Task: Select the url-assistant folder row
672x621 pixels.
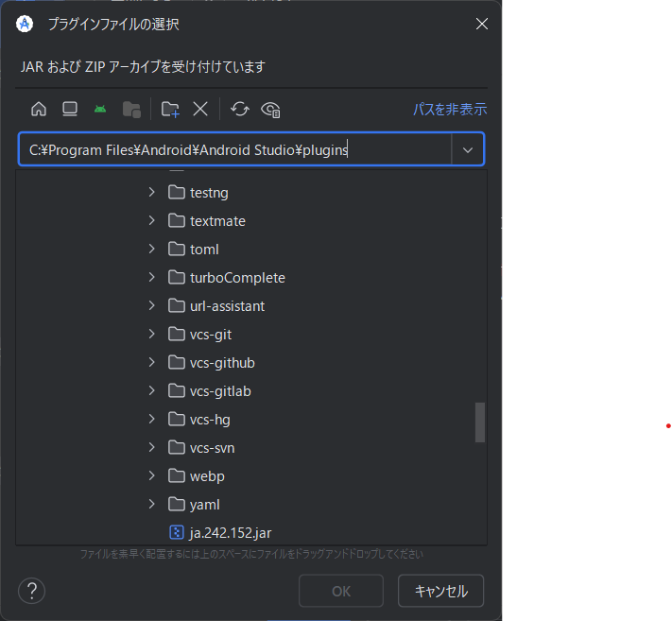Action: 251,305
